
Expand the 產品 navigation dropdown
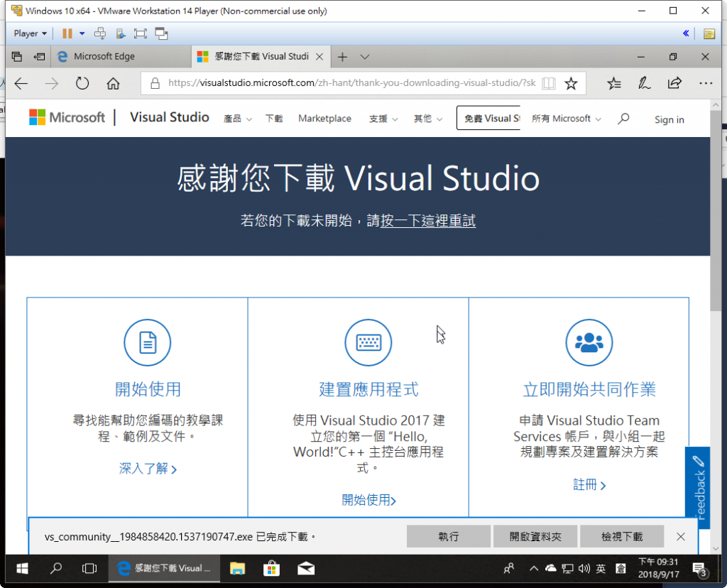coord(238,119)
